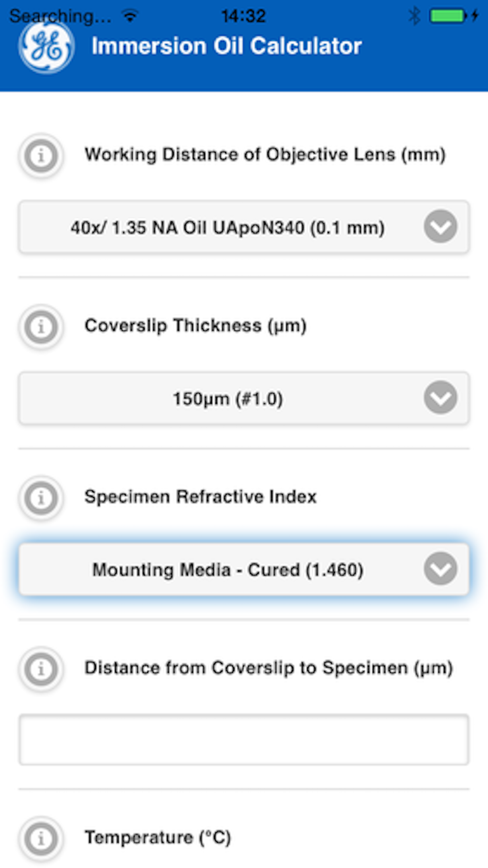Open the 40x/ 1.35 NA Oil UApoN340 dropdown

pyautogui.click(x=244, y=227)
